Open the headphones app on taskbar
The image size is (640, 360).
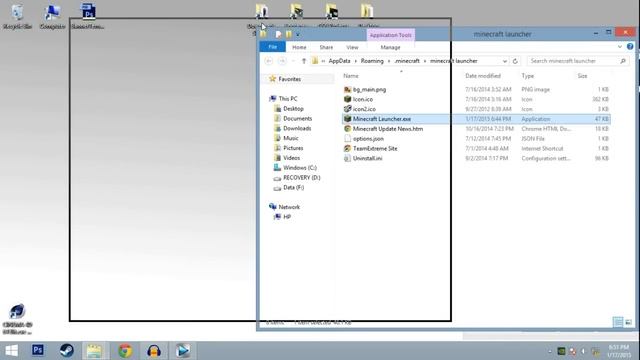pos(154,351)
